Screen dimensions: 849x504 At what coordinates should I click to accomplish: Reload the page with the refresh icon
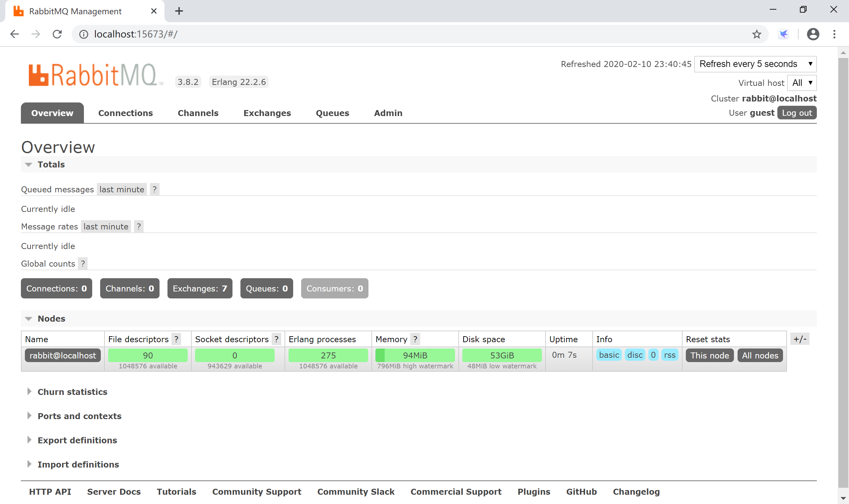tap(57, 34)
